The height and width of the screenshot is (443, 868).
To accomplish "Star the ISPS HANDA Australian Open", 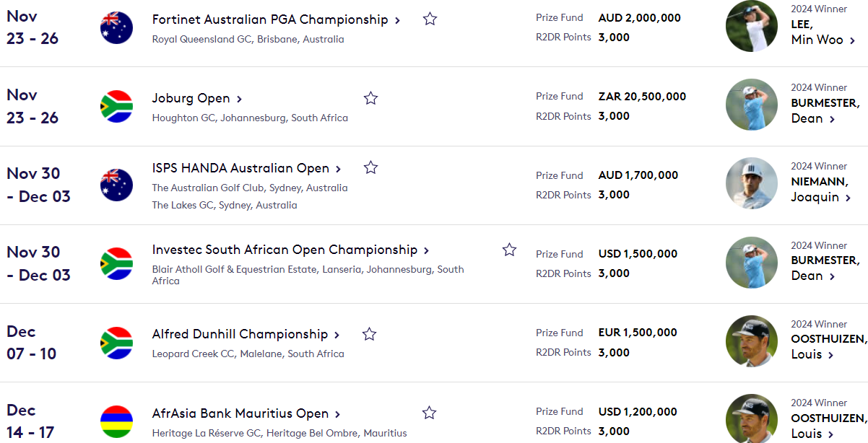I will (x=370, y=167).
